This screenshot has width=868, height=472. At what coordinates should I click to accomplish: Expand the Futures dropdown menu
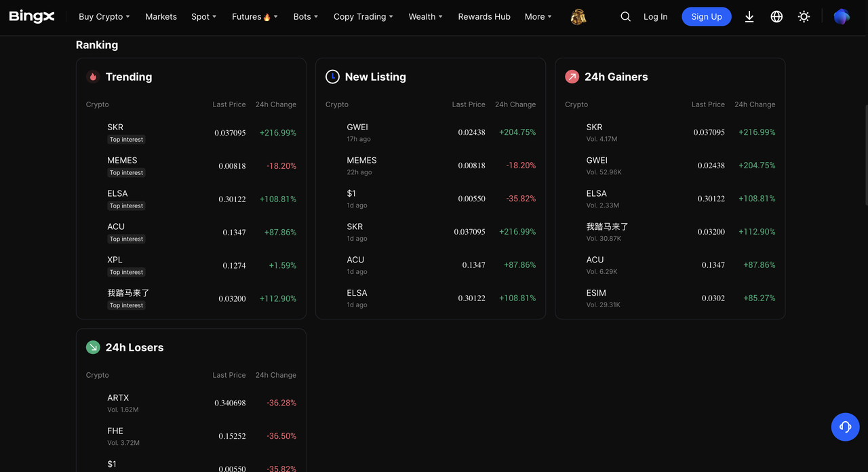click(254, 16)
